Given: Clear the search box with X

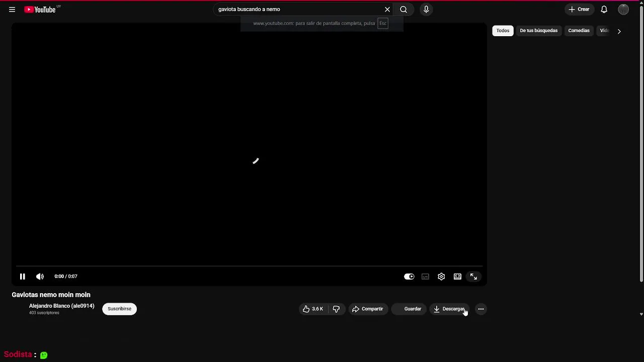Looking at the screenshot, I should [x=387, y=10].
